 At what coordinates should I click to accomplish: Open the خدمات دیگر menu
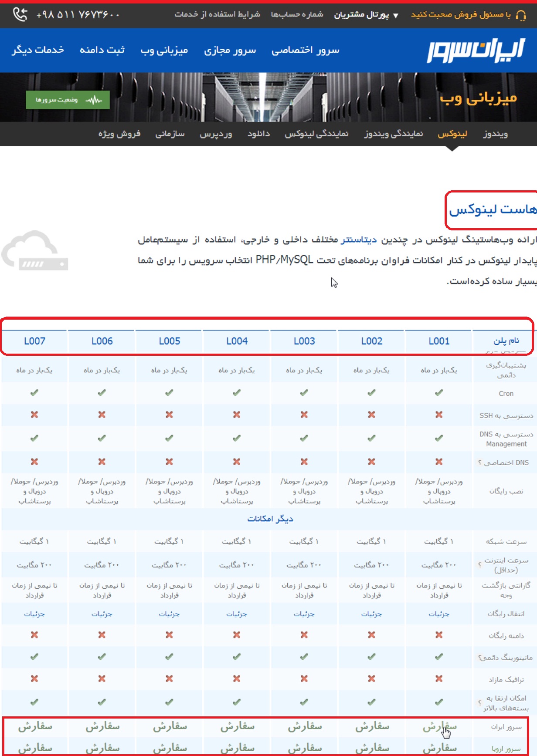click(x=38, y=50)
